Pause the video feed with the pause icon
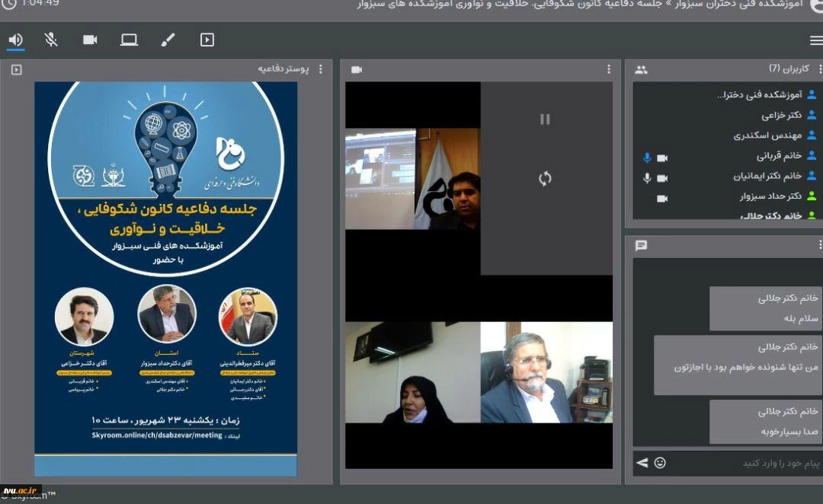This screenshot has height=504, width=823. [545, 119]
